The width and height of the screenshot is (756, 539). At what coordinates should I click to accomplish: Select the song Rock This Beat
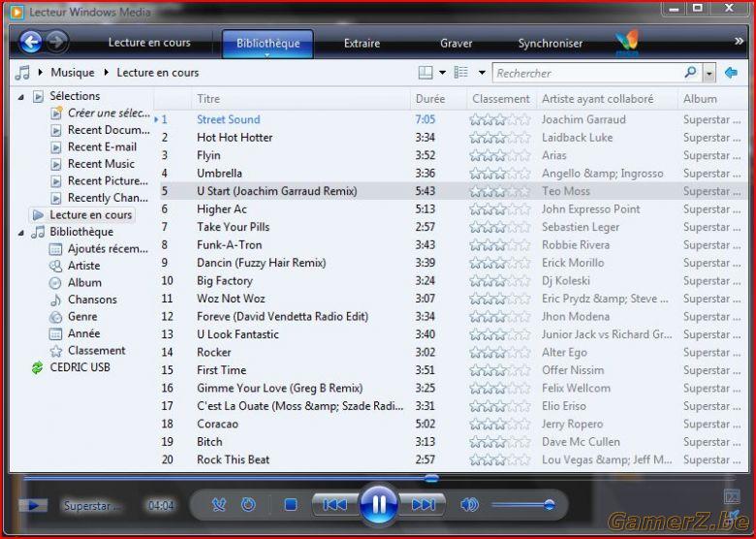(233, 460)
